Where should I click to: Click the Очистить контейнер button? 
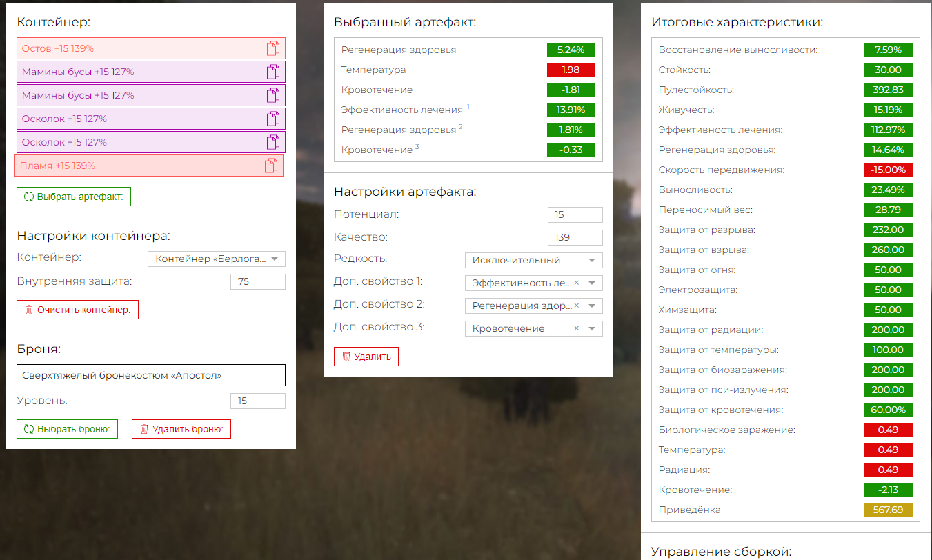pyautogui.click(x=78, y=310)
